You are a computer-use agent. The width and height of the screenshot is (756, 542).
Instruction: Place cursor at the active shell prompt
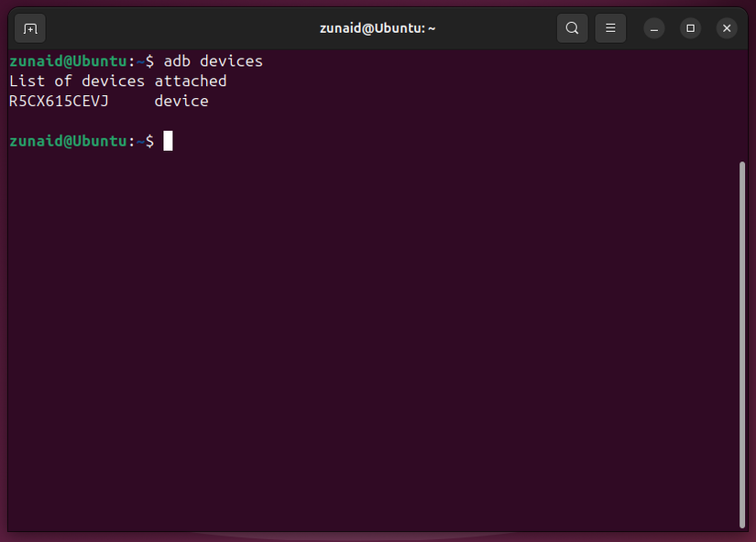coord(168,140)
